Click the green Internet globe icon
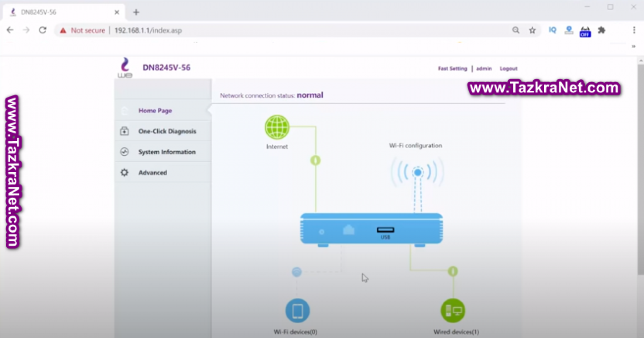 pyautogui.click(x=277, y=127)
